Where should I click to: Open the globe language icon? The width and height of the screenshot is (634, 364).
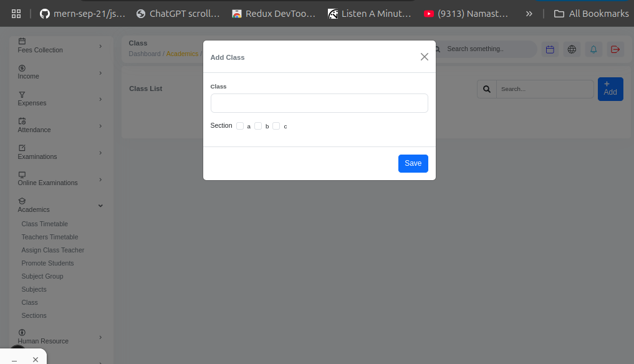click(572, 49)
